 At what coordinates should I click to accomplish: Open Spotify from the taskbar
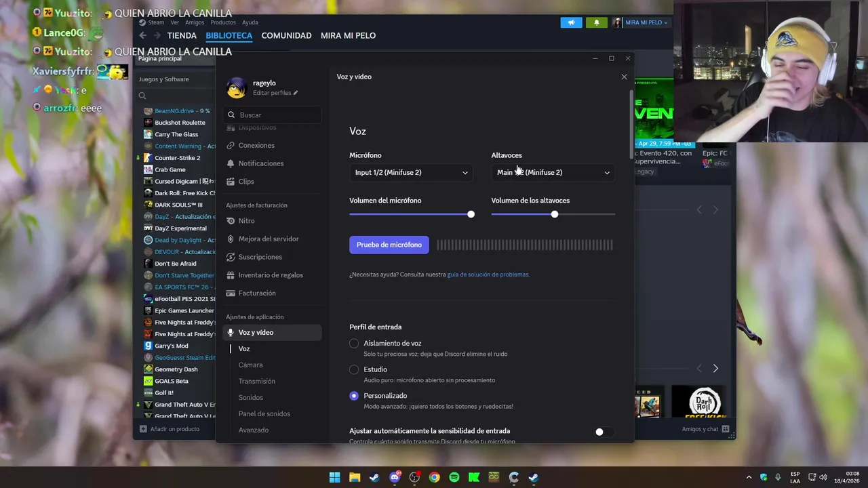[x=454, y=477]
